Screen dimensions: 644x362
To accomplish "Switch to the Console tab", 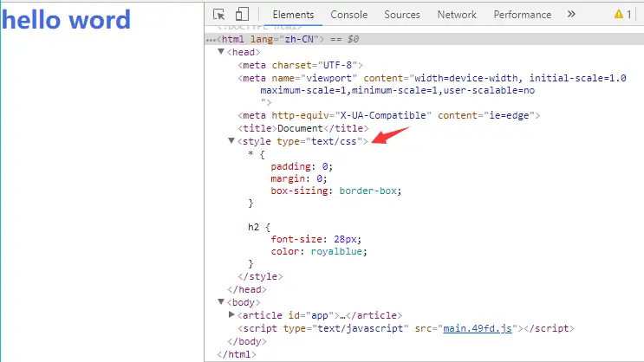I will pos(349,15).
